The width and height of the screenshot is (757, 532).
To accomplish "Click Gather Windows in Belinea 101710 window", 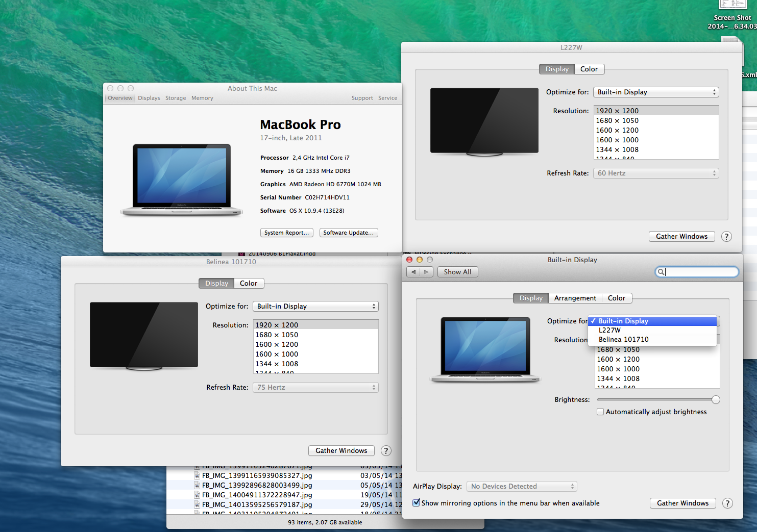I will coord(341,450).
